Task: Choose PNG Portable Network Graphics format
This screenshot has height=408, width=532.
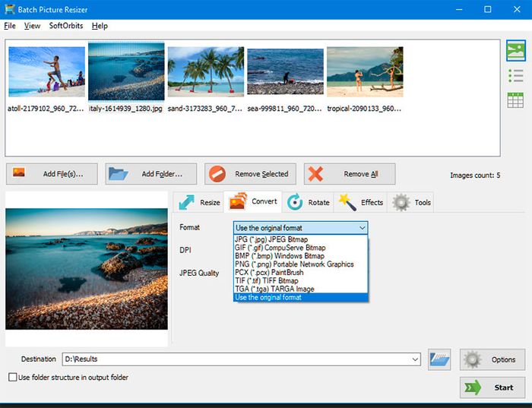Action: tap(294, 264)
